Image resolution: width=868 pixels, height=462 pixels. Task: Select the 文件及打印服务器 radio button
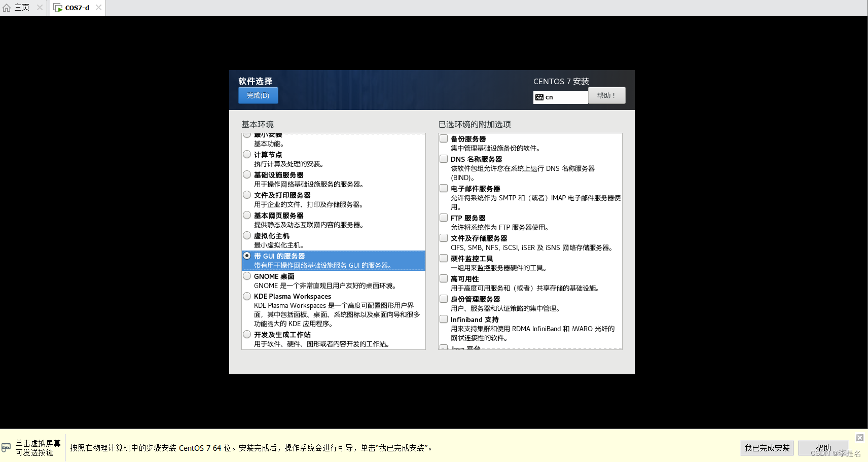[x=247, y=195]
